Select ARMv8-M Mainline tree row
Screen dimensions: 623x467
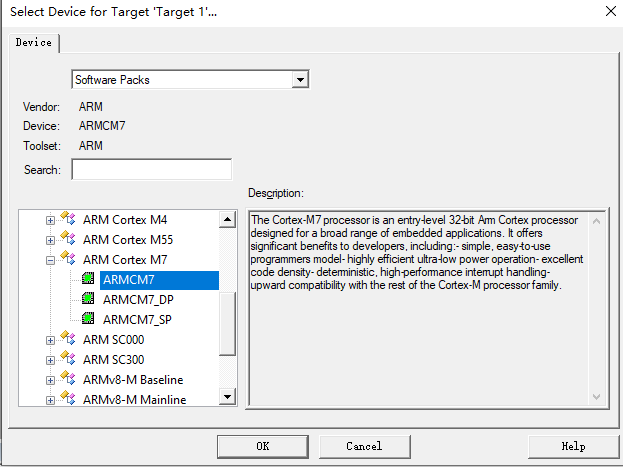coord(135,399)
